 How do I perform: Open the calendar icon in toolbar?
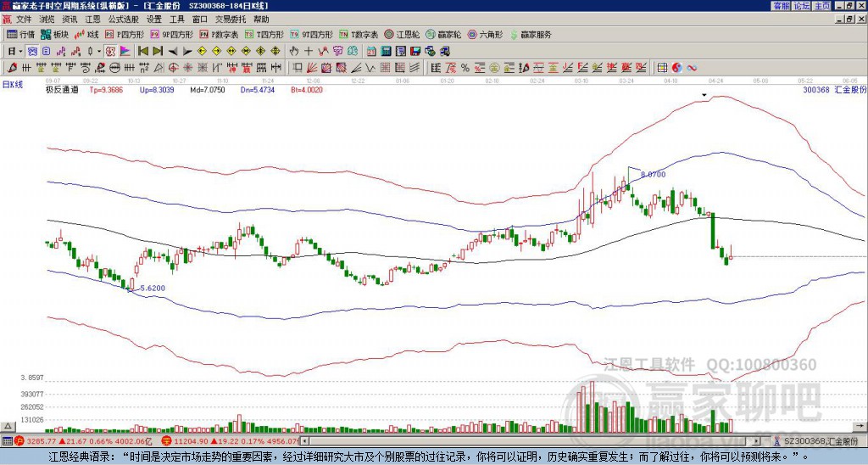pos(371,52)
